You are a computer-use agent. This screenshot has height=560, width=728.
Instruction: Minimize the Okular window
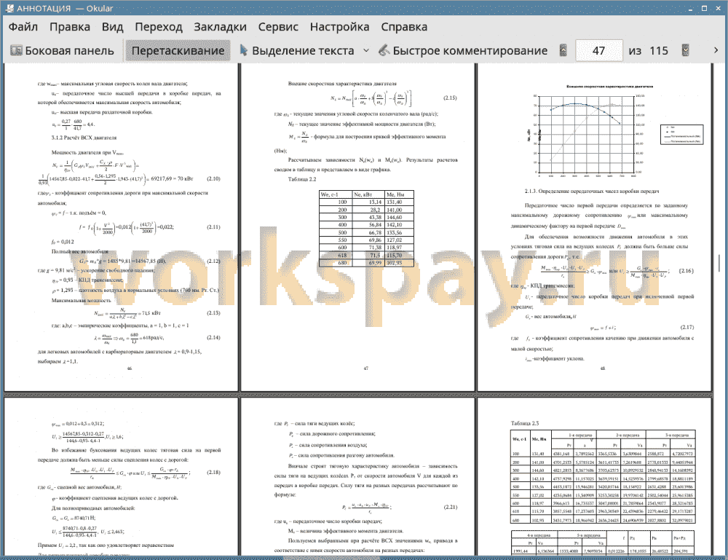point(691,8)
